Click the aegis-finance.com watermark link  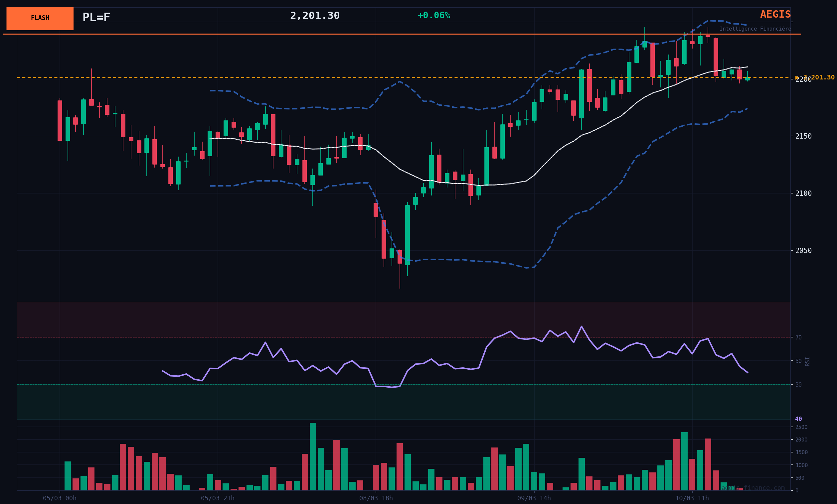point(753,488)
